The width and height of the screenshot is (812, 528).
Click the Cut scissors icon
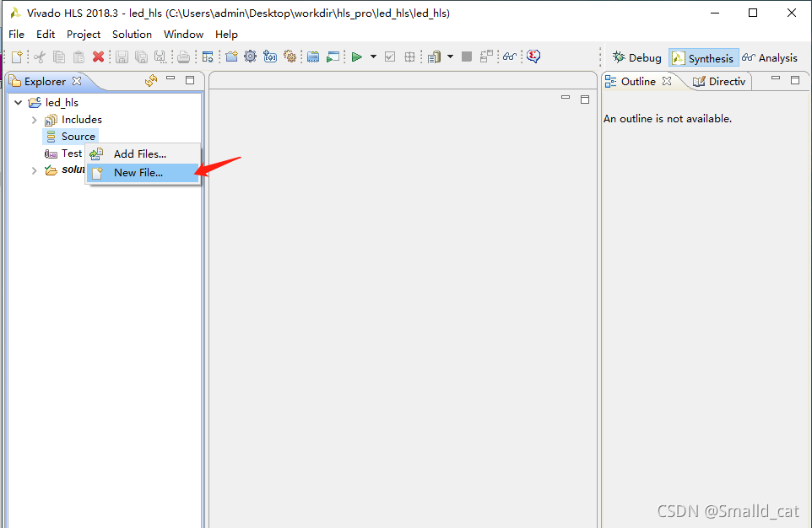[x=40, y=57]
